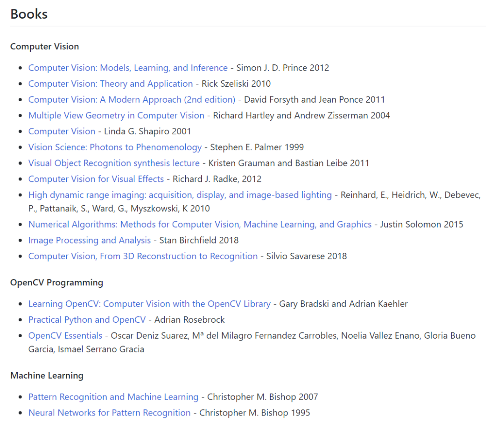Click 'Adrian Rosebrock' author text
Viewport: 504px width, 423px height.
(x=189, y=320)
